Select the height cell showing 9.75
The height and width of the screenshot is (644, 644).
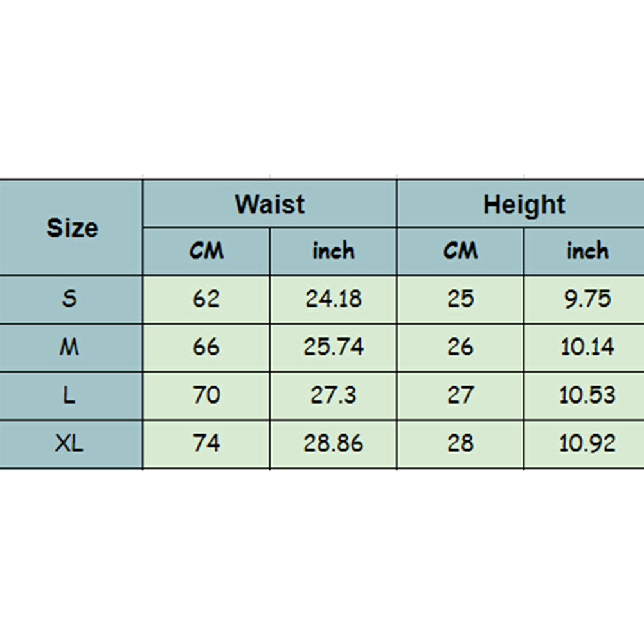tap(584, 300)
